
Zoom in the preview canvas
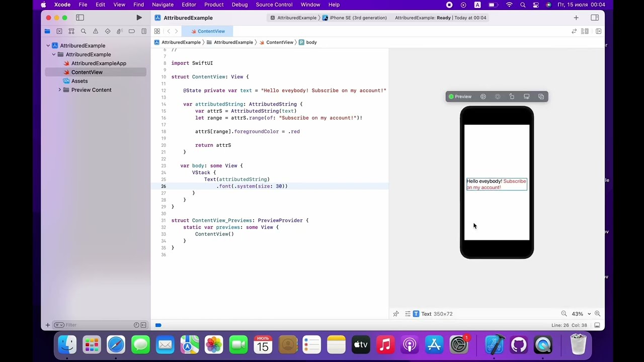click(597, 314)
